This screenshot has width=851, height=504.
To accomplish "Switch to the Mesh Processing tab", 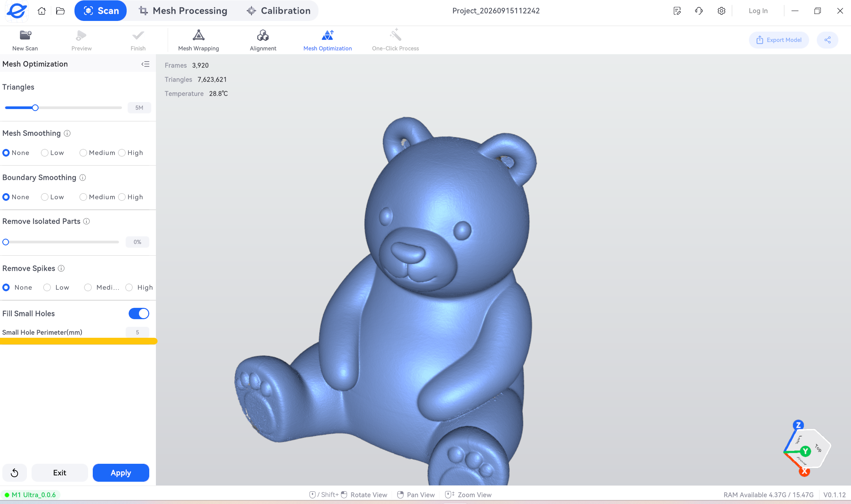I will (x=183, y=11).
